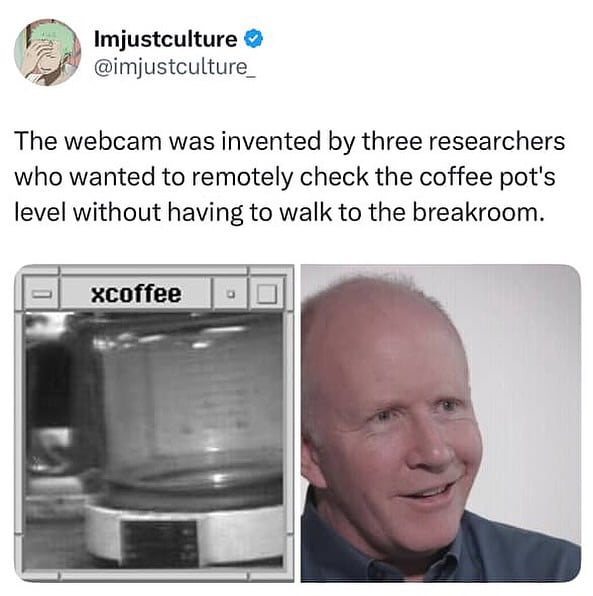Viewport: 593px width, 596px height.
Task: Click the word "breakroom" in the tweet
Action: point(475,212)
